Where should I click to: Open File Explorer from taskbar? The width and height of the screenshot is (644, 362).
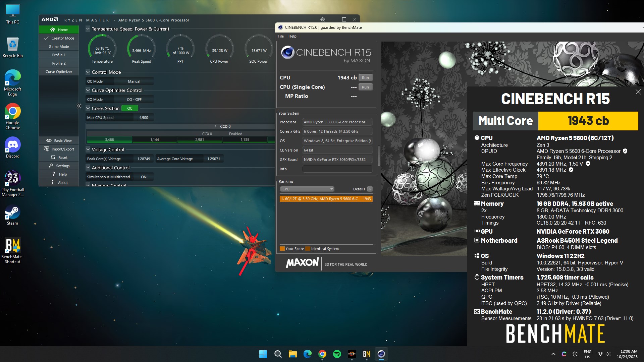(292, 354)
